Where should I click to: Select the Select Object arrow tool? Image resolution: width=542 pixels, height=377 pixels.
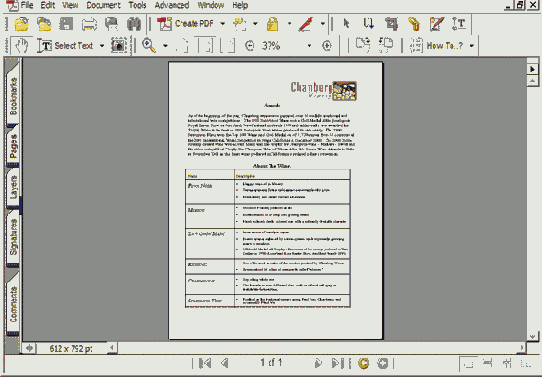tap(346, 23)
